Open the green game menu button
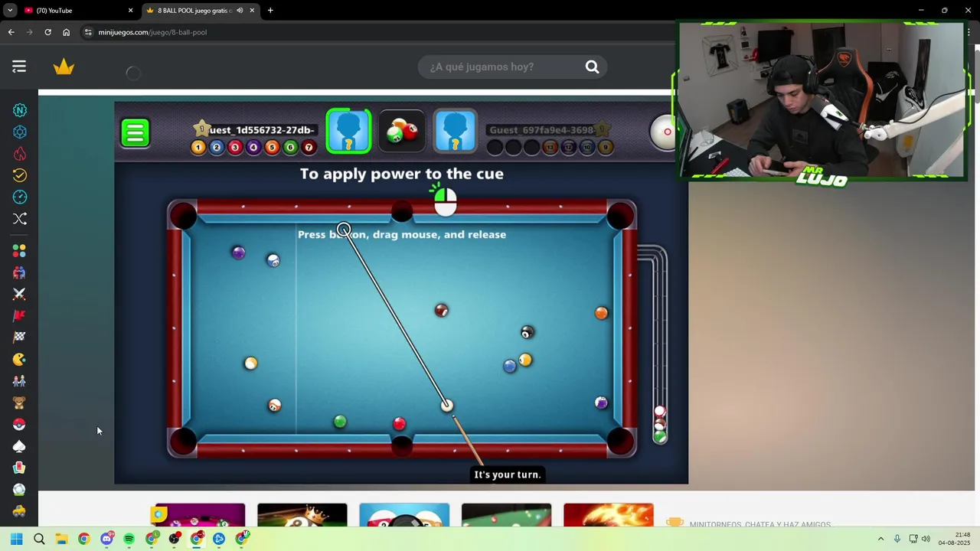980x551 pixels. [135, 132]
